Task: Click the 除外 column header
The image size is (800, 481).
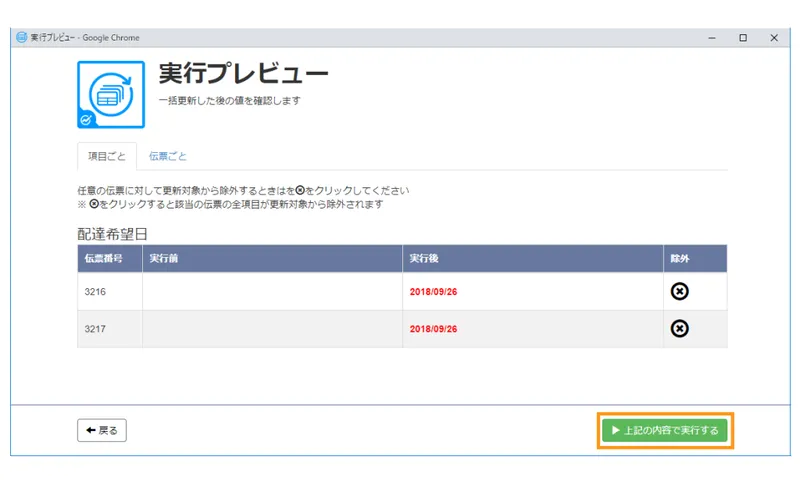Action: (695, 258)
